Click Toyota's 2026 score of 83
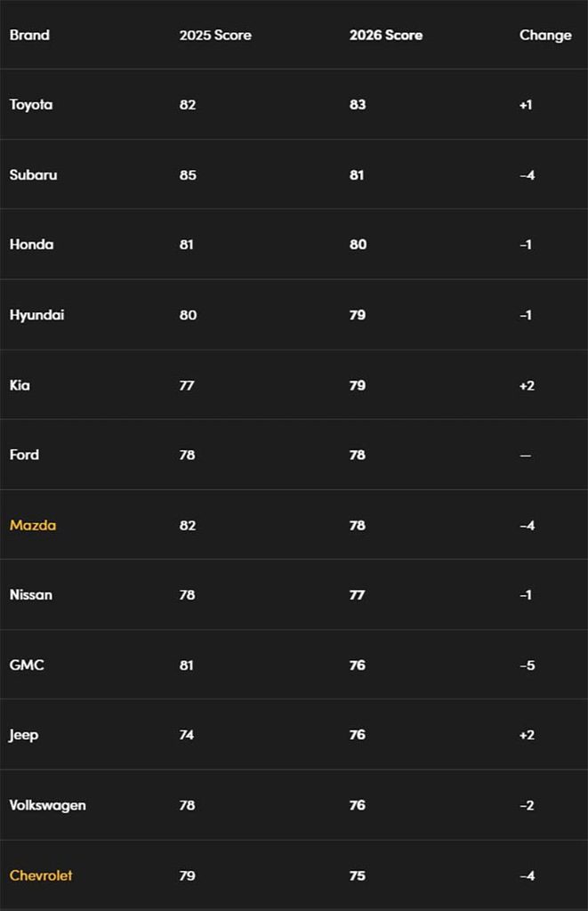 pyautogui.click(x=358, y=105)
